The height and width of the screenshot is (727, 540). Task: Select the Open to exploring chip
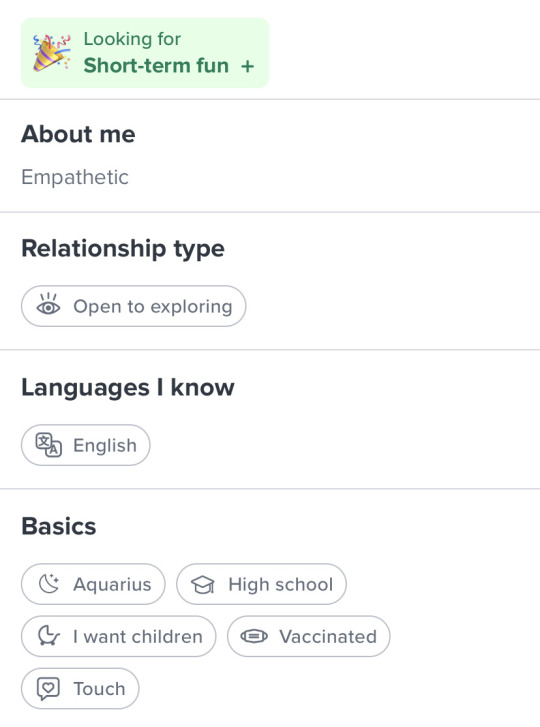133,306
